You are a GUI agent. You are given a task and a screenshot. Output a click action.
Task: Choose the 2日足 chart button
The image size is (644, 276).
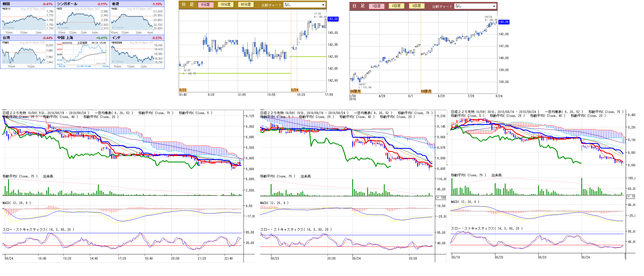pyautogui.click(x=396, y=6)
